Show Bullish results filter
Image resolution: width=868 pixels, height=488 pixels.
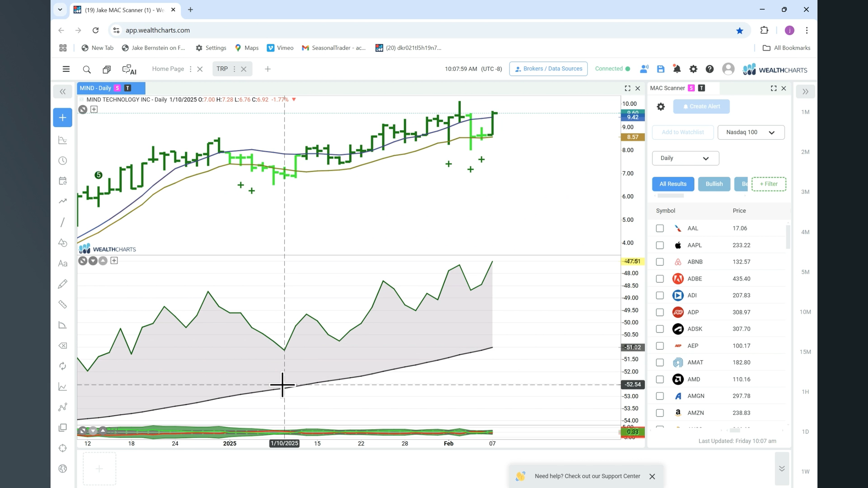tap(714, 184)
